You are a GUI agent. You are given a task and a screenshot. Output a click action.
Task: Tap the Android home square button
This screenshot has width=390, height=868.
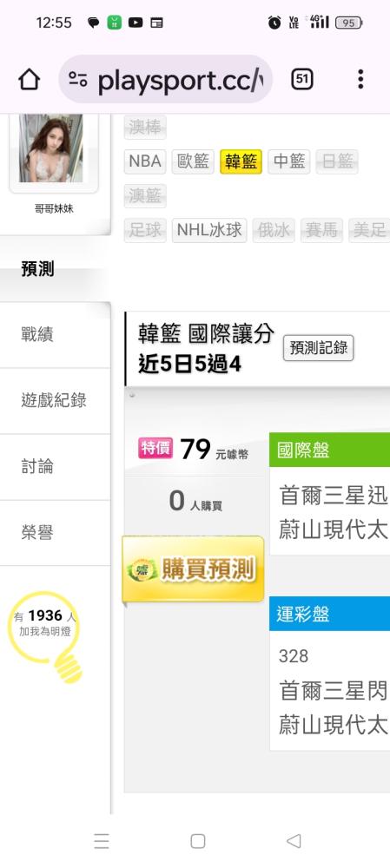pyautogui.click(x=198, y=841)
